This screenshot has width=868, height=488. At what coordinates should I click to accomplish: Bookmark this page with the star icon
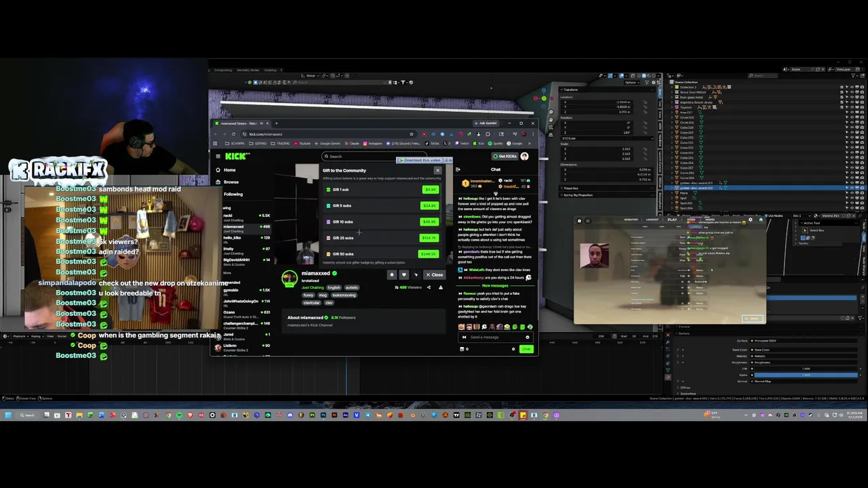click(x=412, y=134)
